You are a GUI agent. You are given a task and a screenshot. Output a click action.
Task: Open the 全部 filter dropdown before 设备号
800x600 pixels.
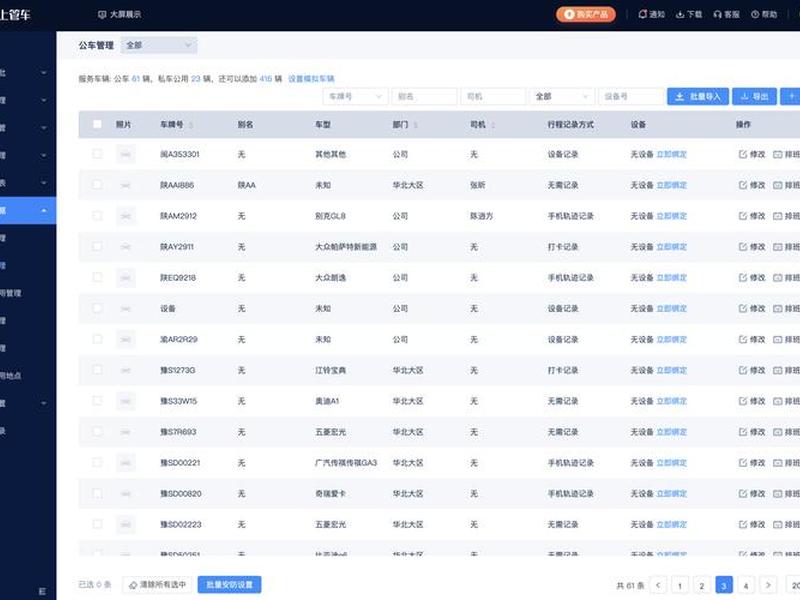point(562,96)
